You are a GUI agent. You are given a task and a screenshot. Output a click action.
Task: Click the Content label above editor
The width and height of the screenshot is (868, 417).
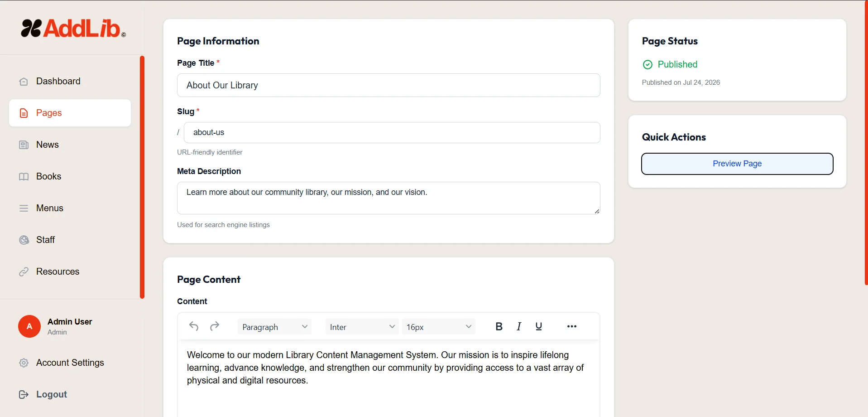[192, 301]
